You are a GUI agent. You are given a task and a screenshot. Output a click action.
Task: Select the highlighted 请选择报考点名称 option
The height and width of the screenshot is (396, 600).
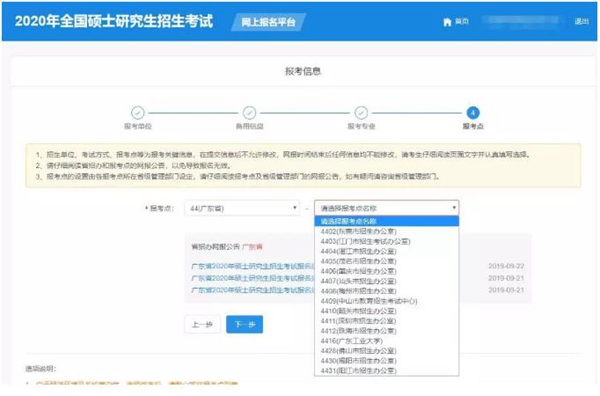coord(386,221)
